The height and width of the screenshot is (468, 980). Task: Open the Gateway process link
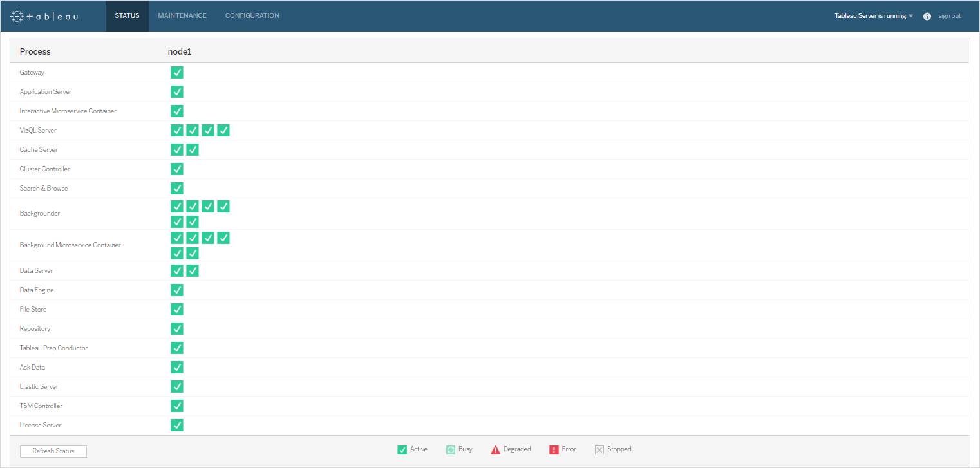32,73
